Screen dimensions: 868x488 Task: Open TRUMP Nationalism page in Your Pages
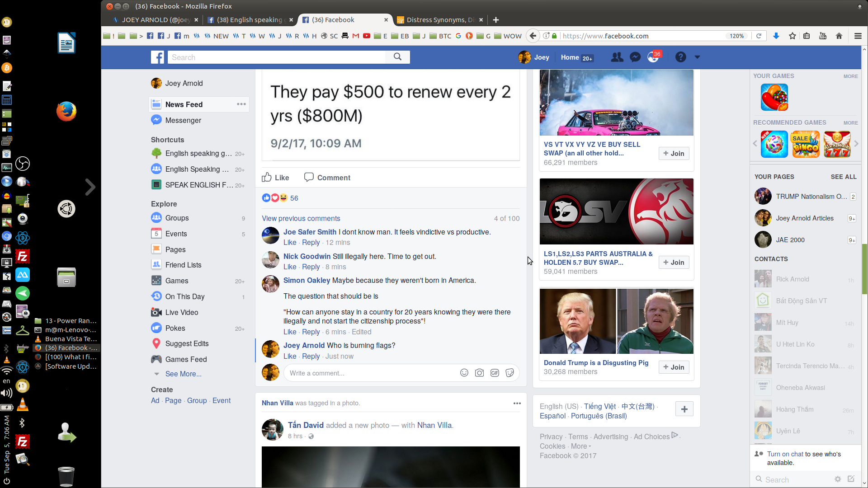tap(805, 196)
